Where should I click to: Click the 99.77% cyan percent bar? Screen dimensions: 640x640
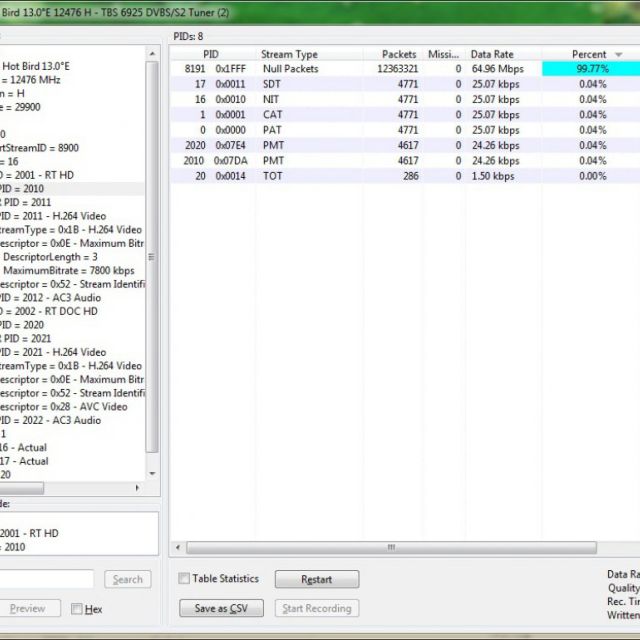[590, 69]
